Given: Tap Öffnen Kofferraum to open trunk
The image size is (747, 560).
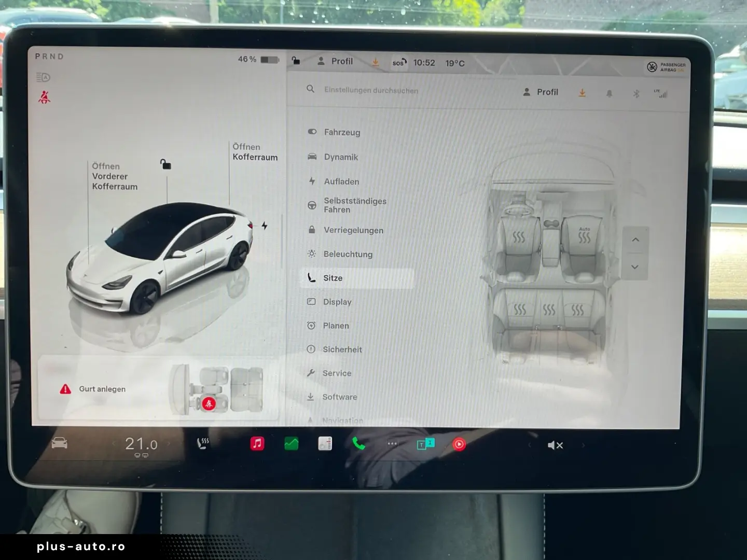Looking at the screenshot, I should 255,152.
